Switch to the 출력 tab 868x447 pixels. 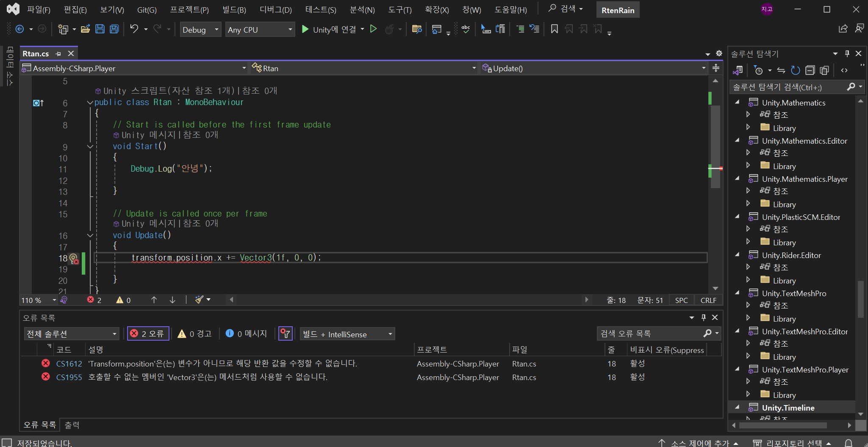(x=72, y=425)
